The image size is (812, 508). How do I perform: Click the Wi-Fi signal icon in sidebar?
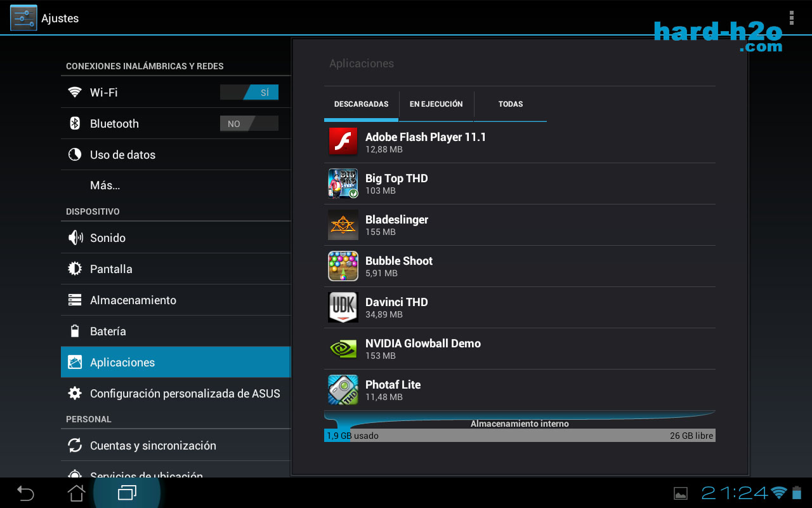(75, 92)
